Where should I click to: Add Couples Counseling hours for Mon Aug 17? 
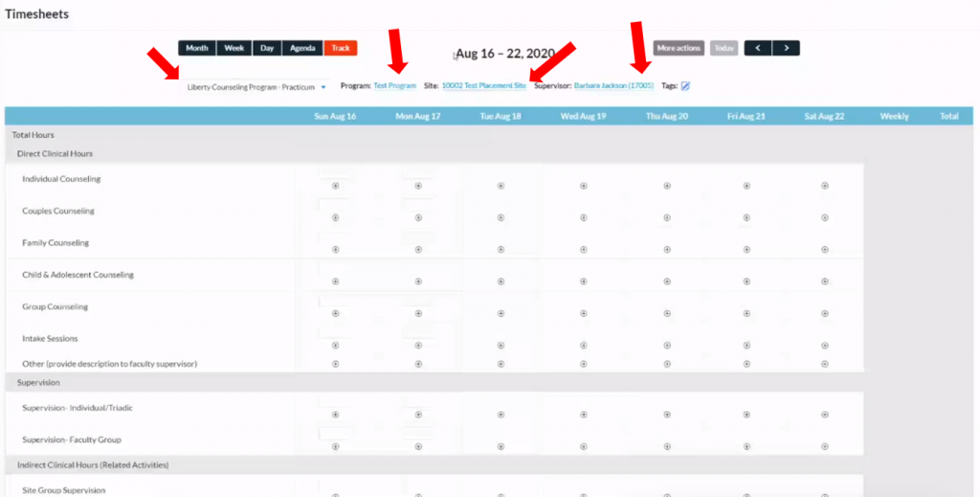click(418, 217)
